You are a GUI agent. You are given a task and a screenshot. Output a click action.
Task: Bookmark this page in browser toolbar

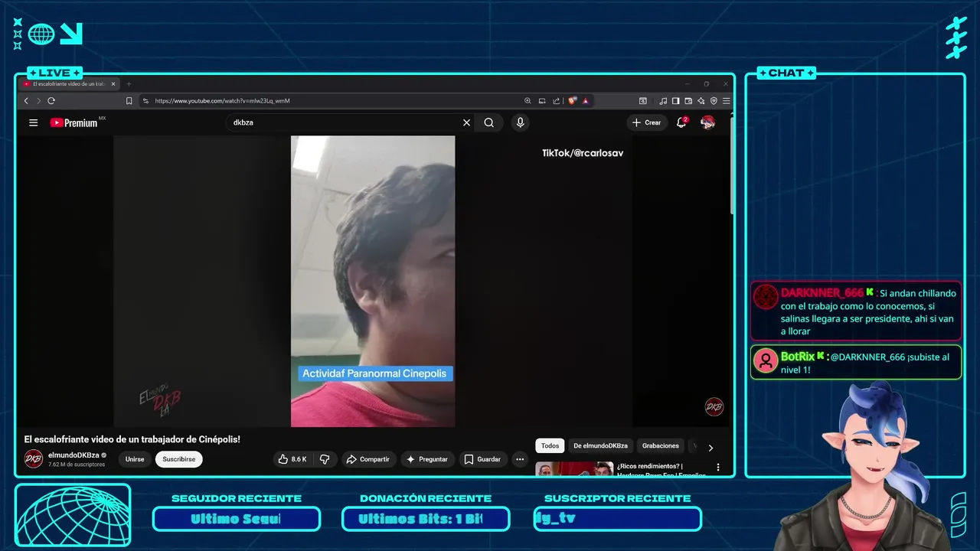click(129, 100)
